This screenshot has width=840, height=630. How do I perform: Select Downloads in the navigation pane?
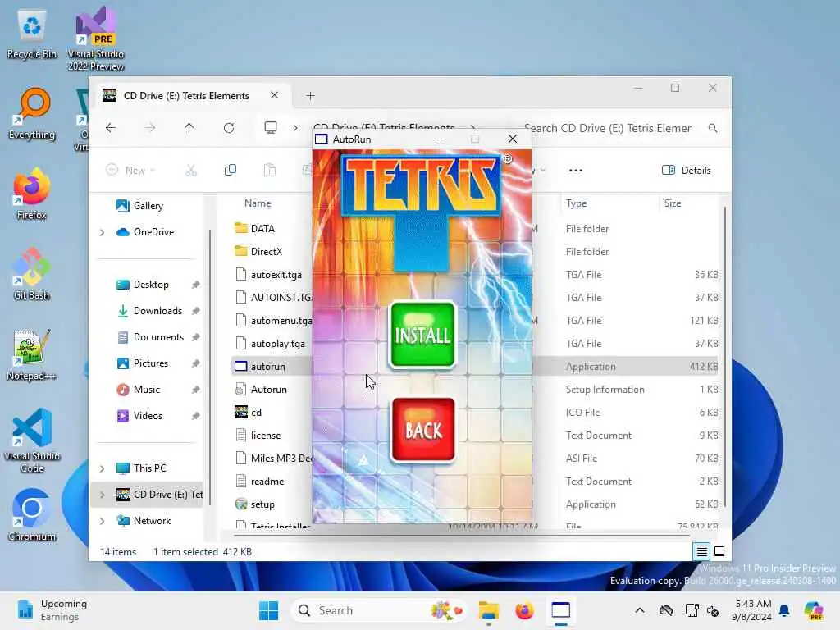(x=157, y=311)
